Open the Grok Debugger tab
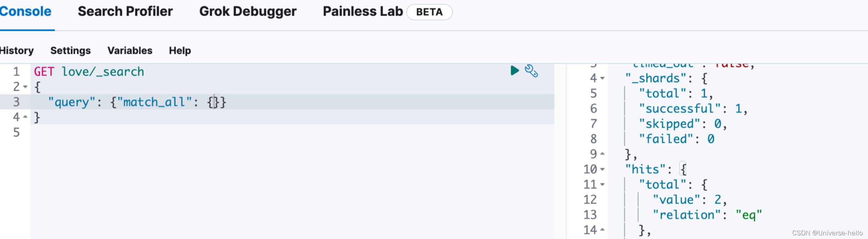868x239 pixels. 248,11
